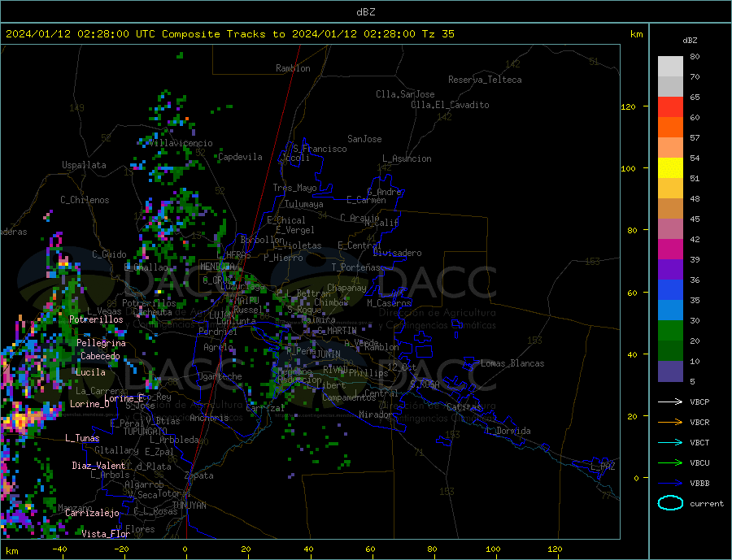Screen dimensions: 732x560
Task: Click the 'C_Chilenos' map label
Action: click(x=85, y=200)
